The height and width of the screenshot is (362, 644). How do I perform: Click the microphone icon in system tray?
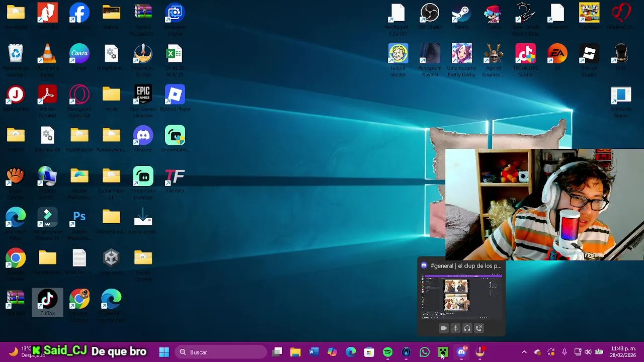pos(565,352)
